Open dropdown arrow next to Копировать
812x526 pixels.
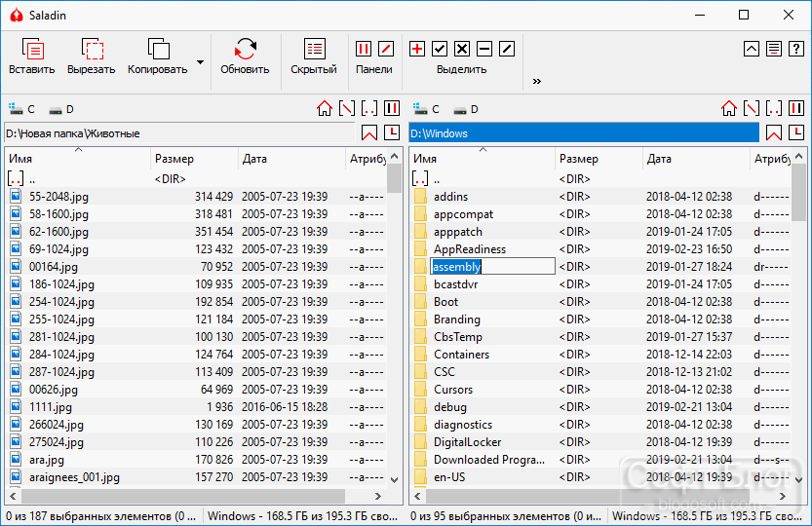tap(201, 62)
